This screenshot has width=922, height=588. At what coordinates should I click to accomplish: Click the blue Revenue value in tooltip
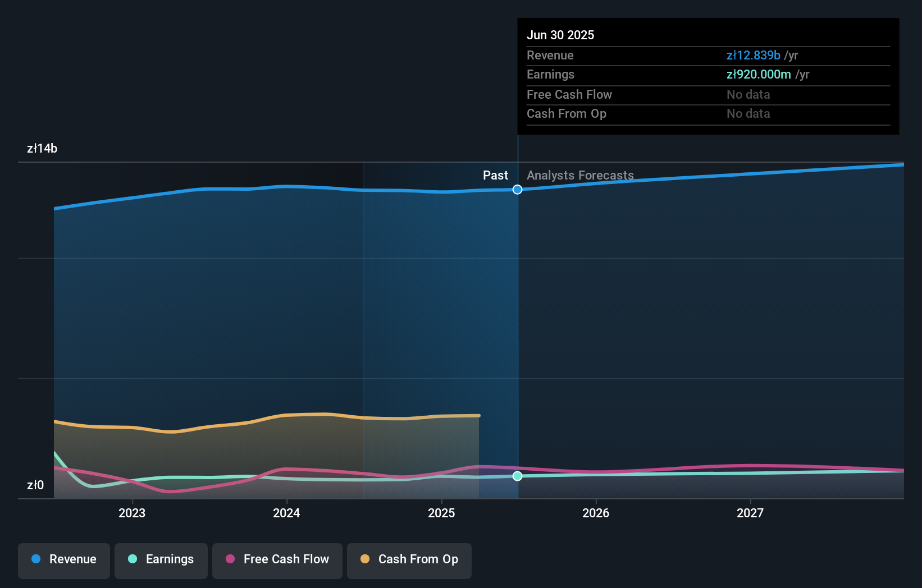[753, 56]
